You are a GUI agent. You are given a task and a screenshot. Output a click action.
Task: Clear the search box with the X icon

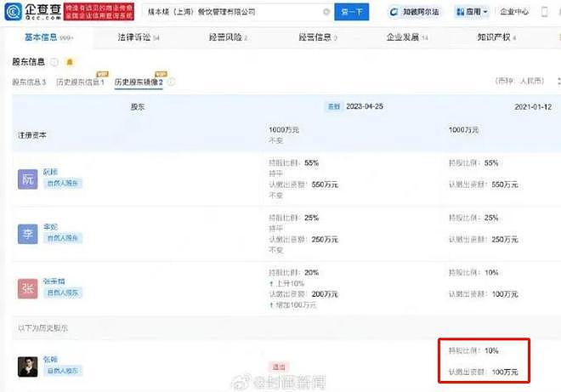click(x=326, y=12)
